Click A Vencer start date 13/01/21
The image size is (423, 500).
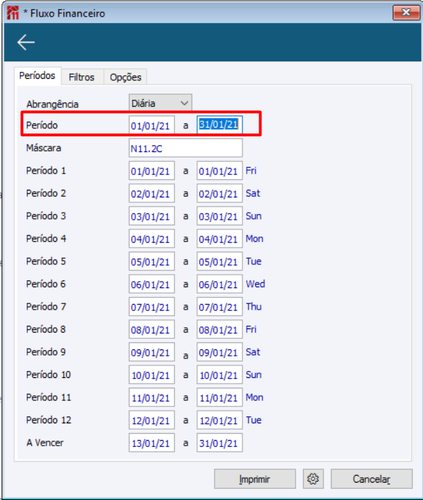click(152, 443)
